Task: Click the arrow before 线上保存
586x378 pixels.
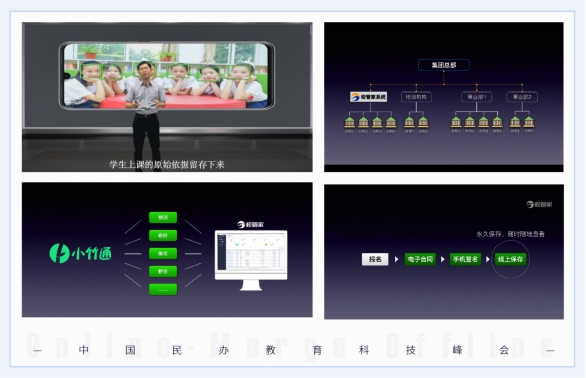Action: (x=487, y=259)
